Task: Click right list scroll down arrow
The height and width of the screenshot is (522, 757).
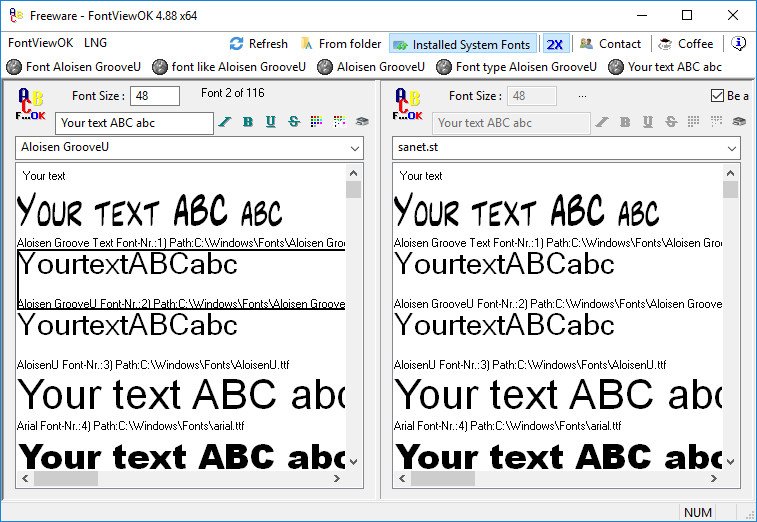Action: [x=730, y=462]
